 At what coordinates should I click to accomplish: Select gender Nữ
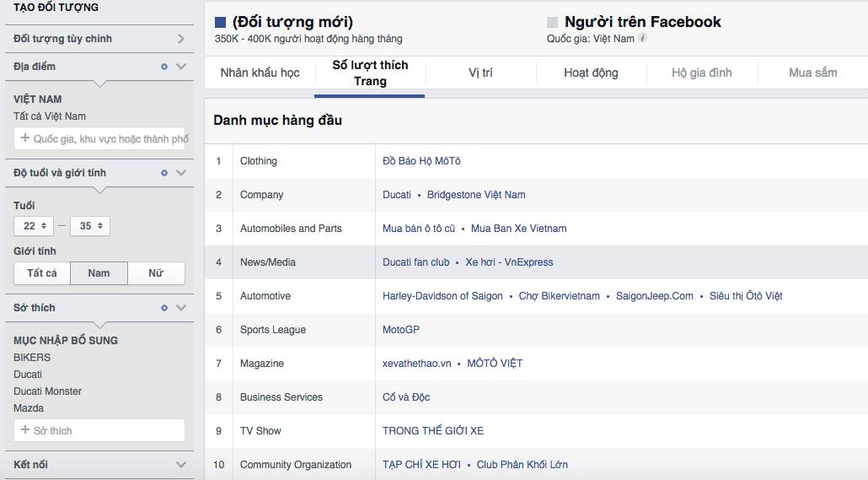(x=156, y=273)
